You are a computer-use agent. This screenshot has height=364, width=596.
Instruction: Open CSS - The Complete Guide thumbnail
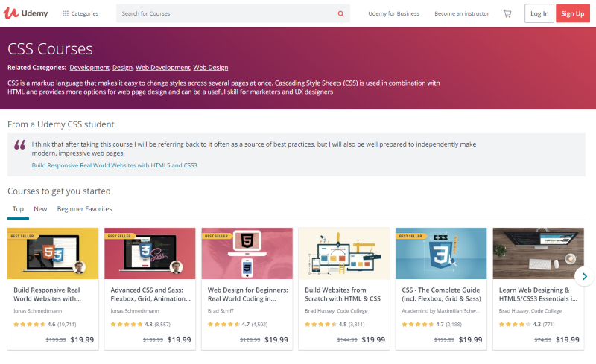pyautogui.click(x=441, y=253)
